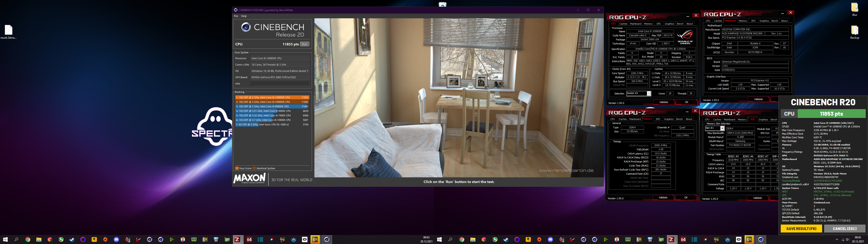Expand hidden system tray icons chevron

point(837,240)
